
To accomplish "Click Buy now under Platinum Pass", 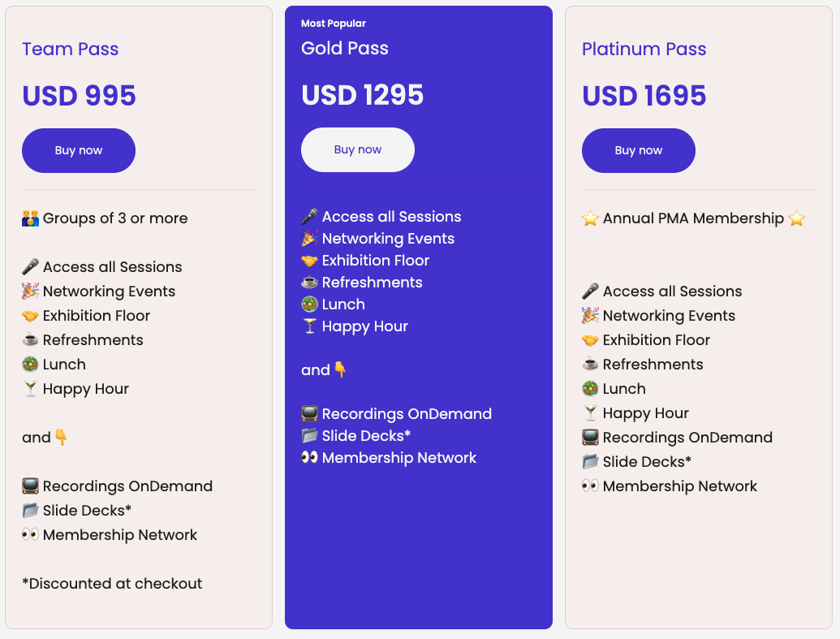I will click(x=639, y=151).
